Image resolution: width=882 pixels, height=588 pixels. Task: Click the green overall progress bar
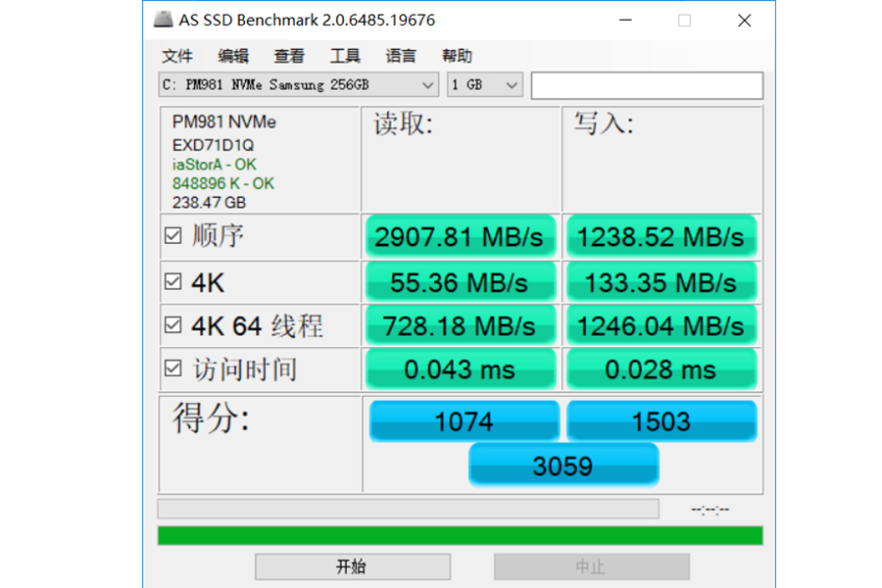461,535
